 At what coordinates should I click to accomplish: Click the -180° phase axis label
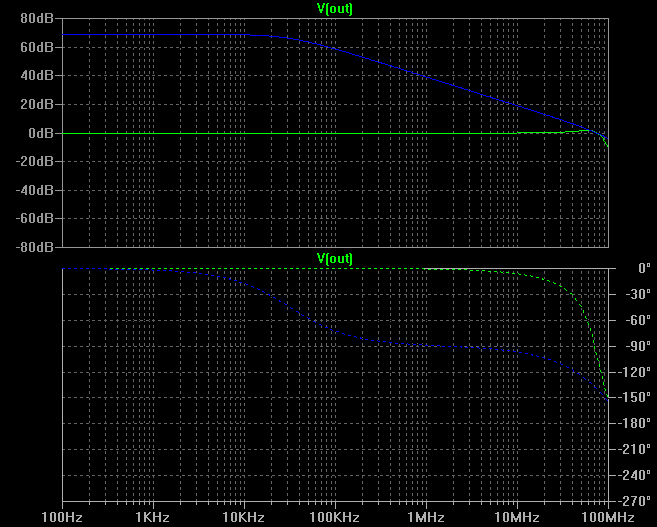tap(634, 424)
